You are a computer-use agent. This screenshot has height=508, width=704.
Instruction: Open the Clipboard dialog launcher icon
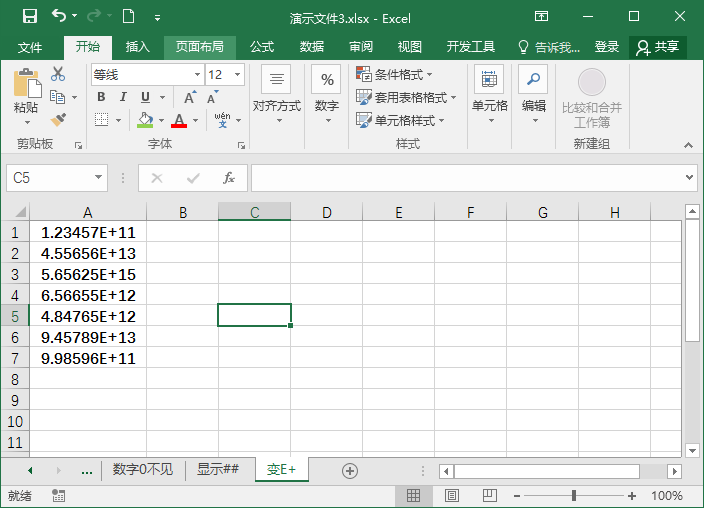point(79,146)
